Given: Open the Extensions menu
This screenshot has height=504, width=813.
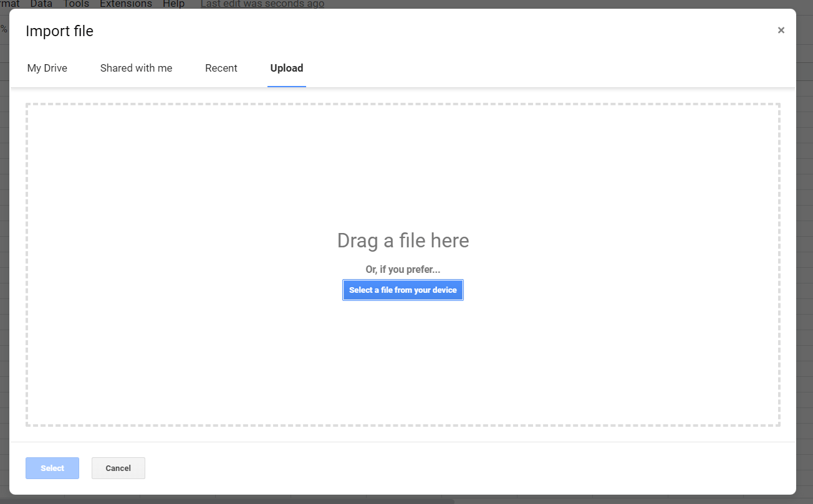Looking at the screenshot, I should coord(125,4).
